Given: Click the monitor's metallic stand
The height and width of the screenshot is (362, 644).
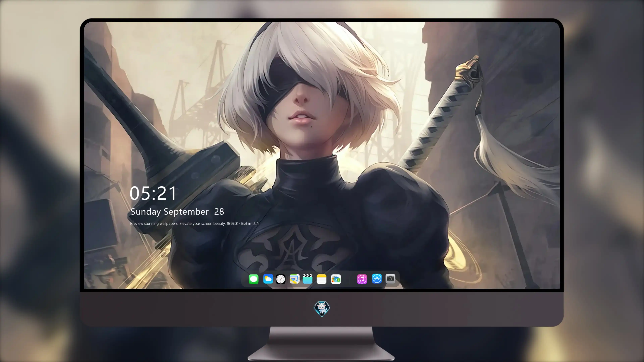Looking at the screenshot, I should pos(321,344).
